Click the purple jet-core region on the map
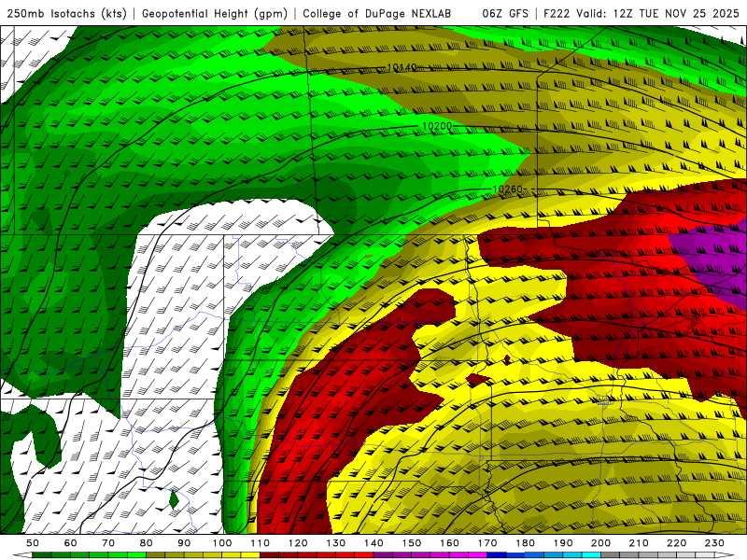This screenshot has height=560, width=747. click(714, 258)
